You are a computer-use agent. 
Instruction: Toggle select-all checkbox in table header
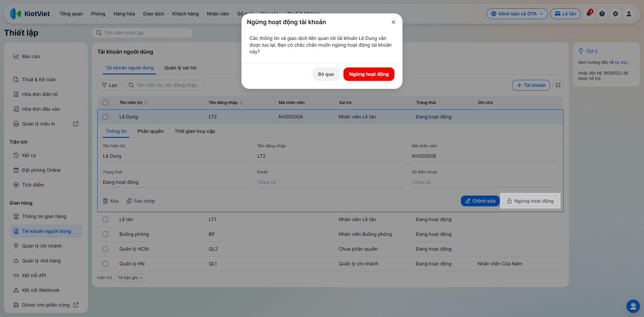coord(105,103)
